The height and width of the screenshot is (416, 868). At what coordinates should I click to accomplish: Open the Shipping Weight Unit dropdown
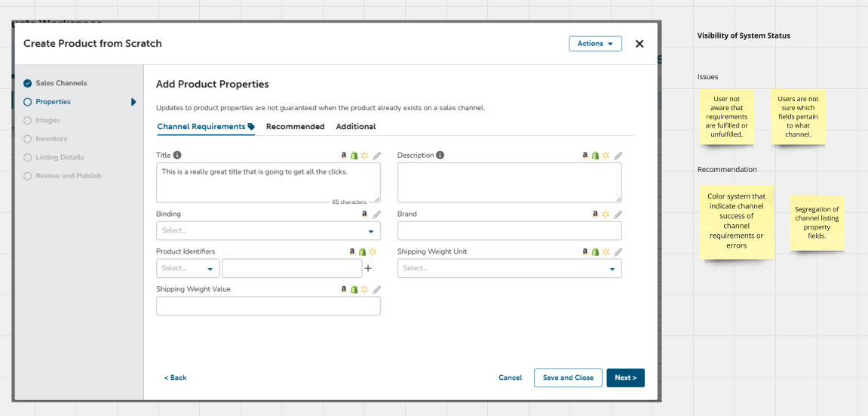509,268
